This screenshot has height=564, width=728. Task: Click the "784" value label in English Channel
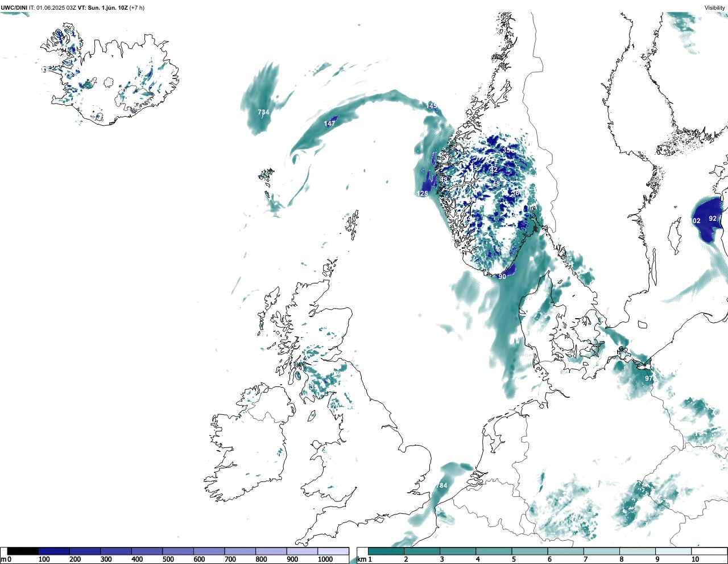click(x=442, y=485)
